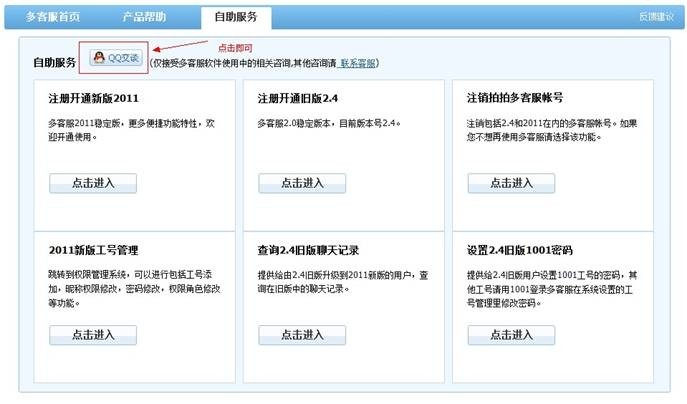
Task: Click the red 点击即可 annotation text
Action: coord(236,48)
